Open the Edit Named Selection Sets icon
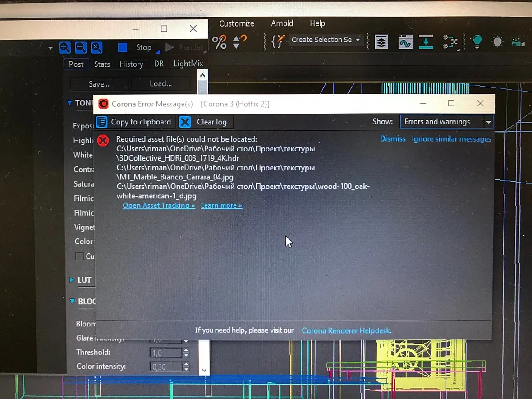Image resolution: width=532 pixels, height=399 pixels. pyautogui.click(x=278, y=41)
